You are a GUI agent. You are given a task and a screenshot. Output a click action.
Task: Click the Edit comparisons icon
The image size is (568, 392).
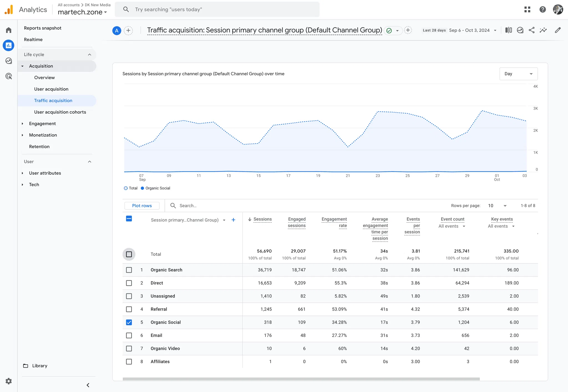(508, 30)
